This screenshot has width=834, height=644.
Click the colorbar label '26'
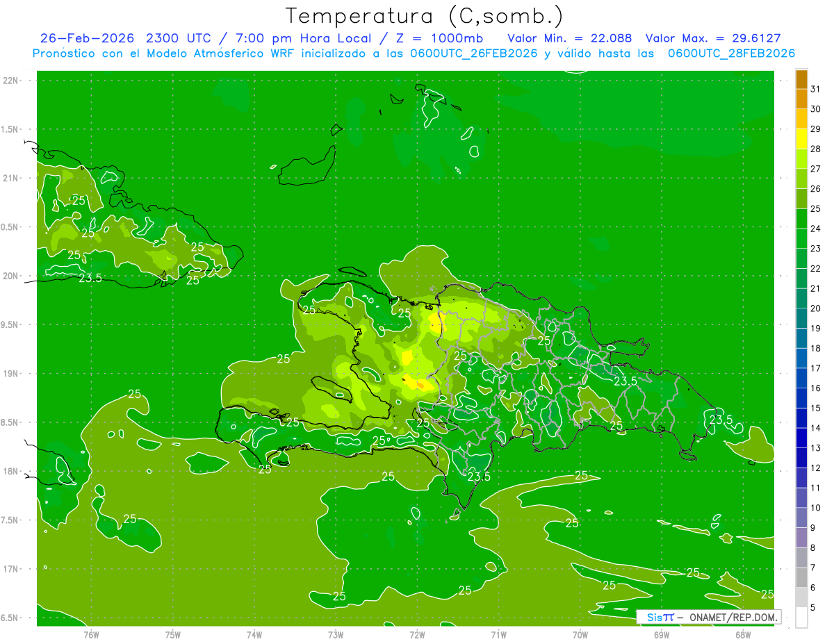[x=816, y=188]
